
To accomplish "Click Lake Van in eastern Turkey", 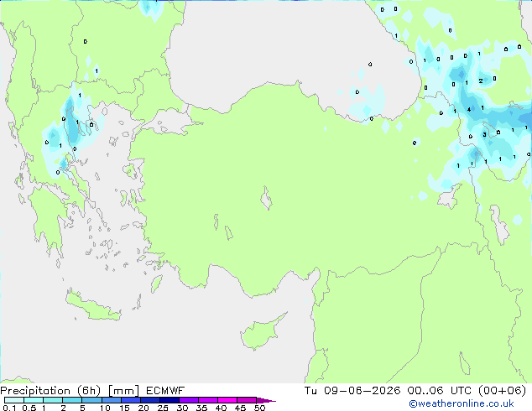I will click(450, 196).
